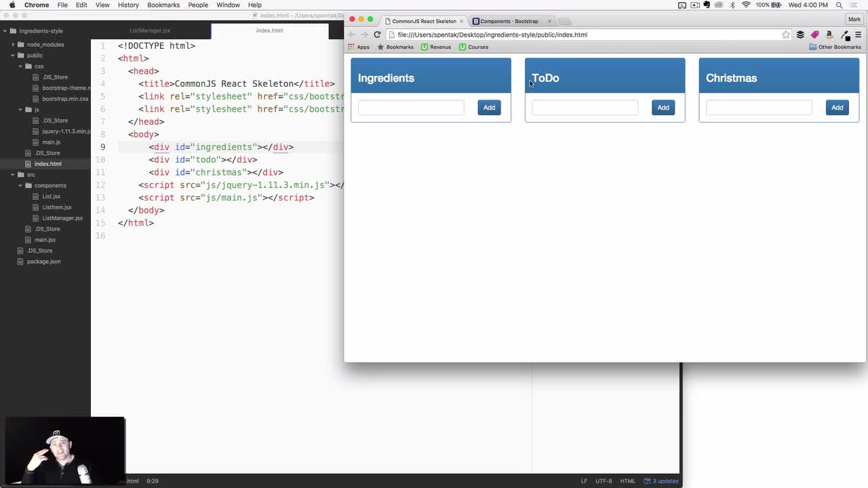Image resolution: width=868 pixels, height=488 pixels.
Task: Open the History menu
Action: (x=128, y=5)
